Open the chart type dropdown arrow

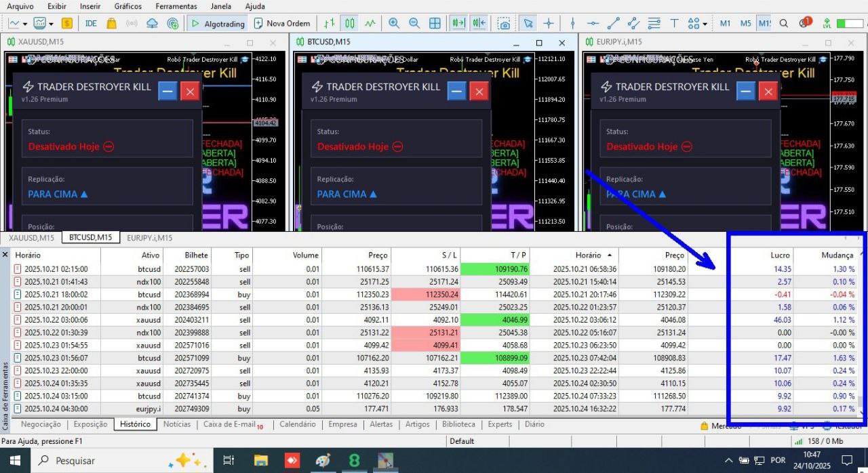(24, 24)
